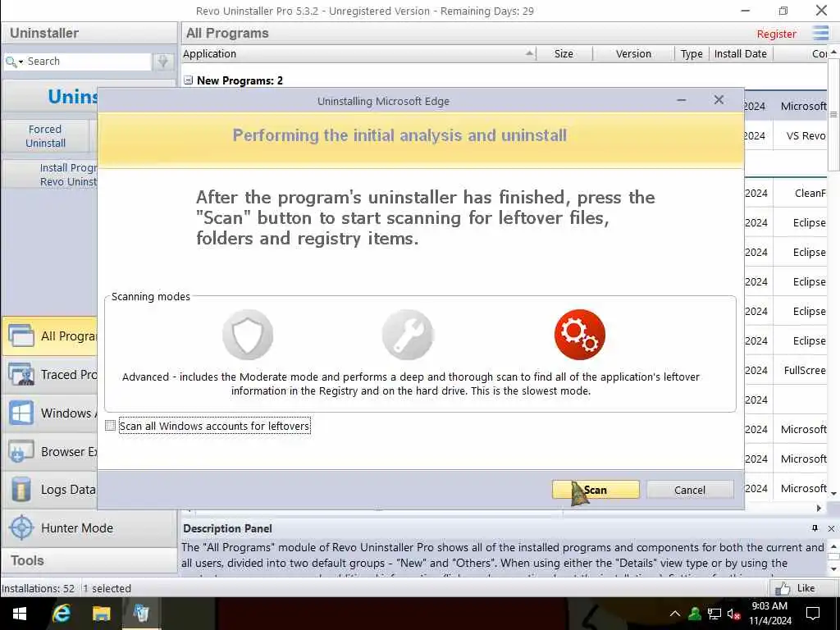This screenshot has width=840, height=630.
Task: Open taskbar clock showing 9:03 AM
Action: click(x=769, y=614)
